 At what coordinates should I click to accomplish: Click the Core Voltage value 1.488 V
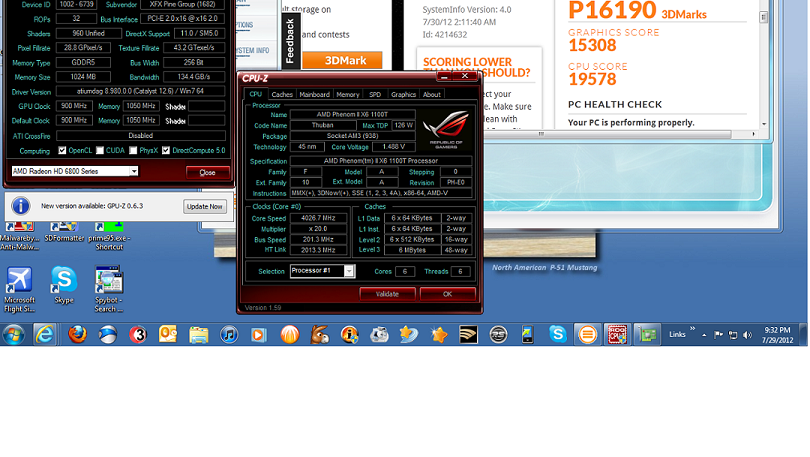[394, 147]
